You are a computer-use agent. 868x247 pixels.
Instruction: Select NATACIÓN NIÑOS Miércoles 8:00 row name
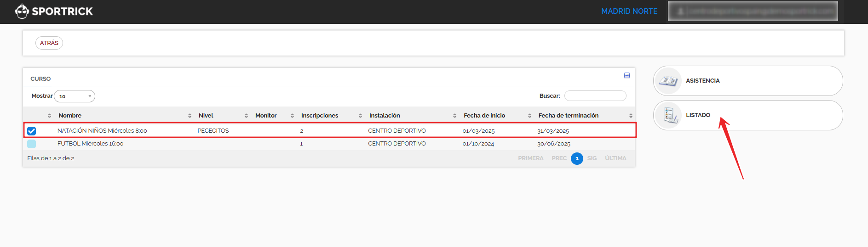pyautogui.click(x=102, y=131)
